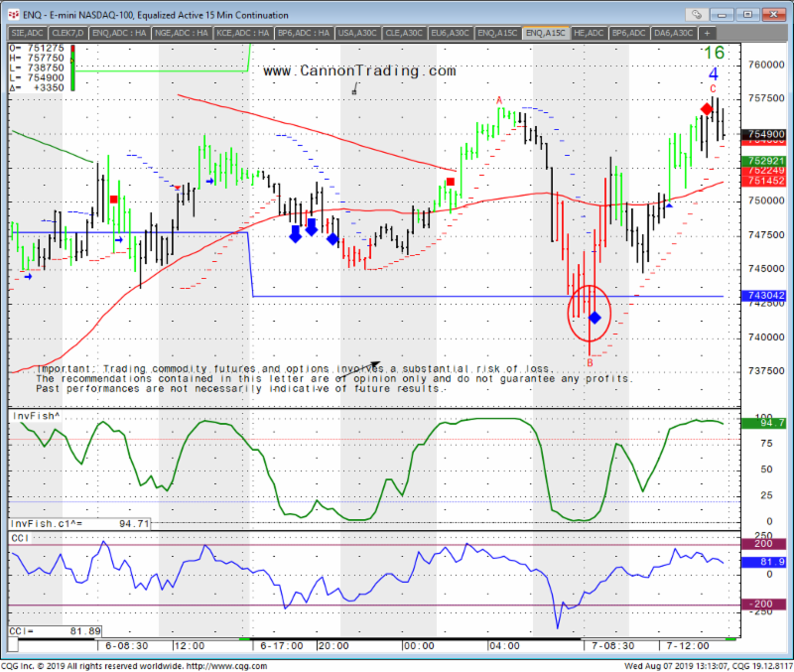Click the link icon in the title bar

click(x=700, y=15)
